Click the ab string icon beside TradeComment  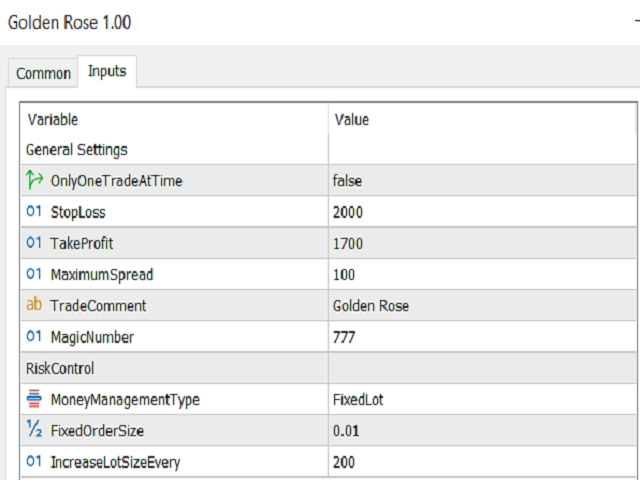[x=34, y=304]
